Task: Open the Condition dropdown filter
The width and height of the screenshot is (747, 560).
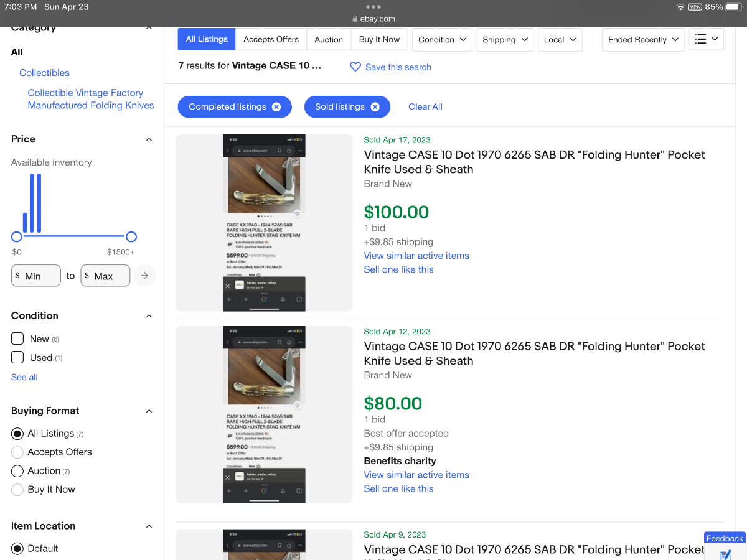Action: click(442, 39)
